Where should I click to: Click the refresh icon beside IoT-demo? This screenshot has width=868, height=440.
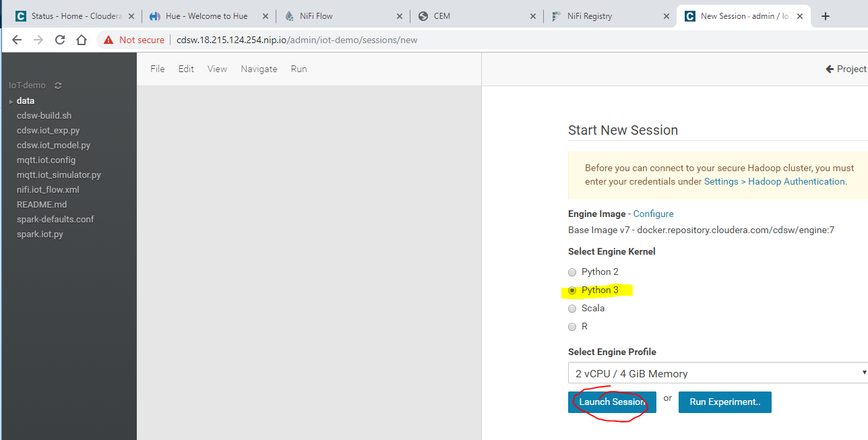point(58,86)
